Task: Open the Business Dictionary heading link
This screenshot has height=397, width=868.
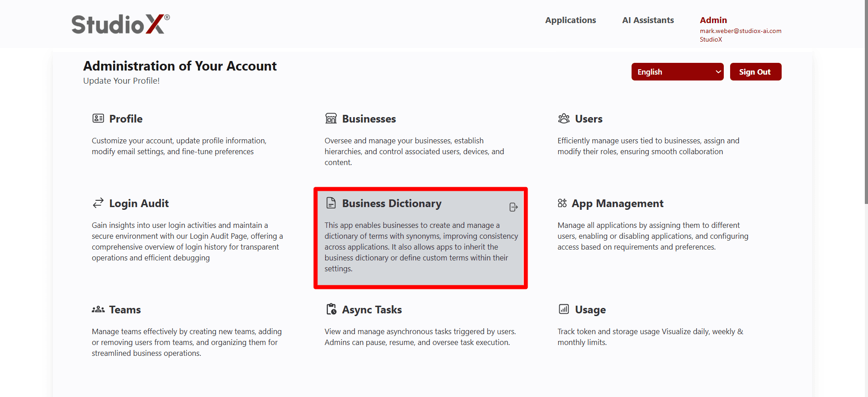Action: point(392,203)
